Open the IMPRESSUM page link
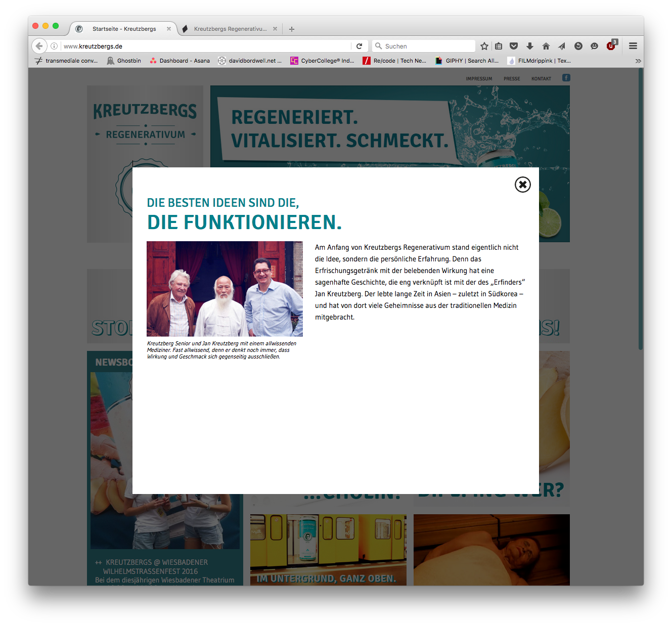The width and height of the screenshot is (672, 626). tap(479, 78)
